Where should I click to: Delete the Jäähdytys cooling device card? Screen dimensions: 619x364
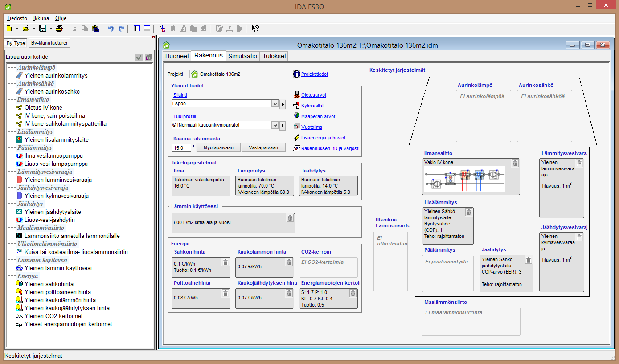coord(529,260)
